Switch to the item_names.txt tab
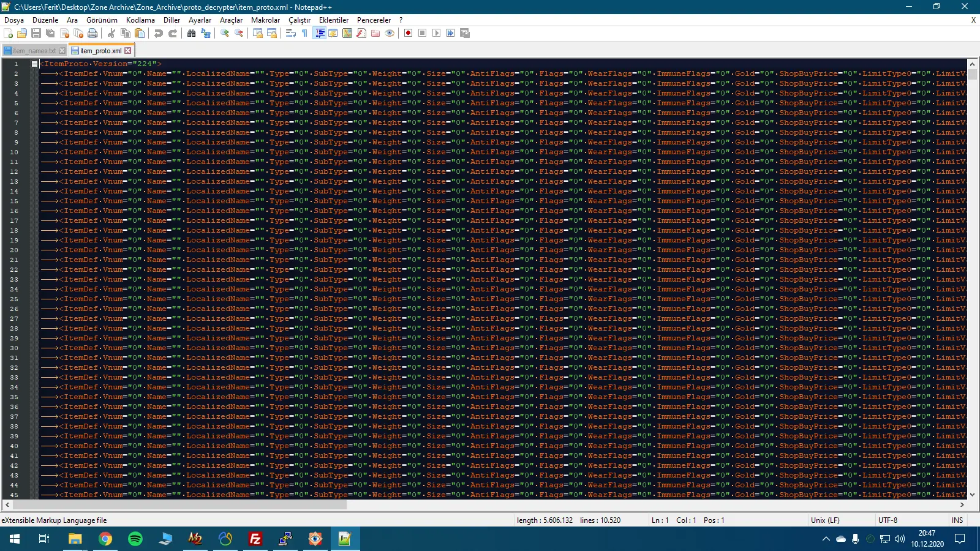The image size is (980, 551). (34, 51)
